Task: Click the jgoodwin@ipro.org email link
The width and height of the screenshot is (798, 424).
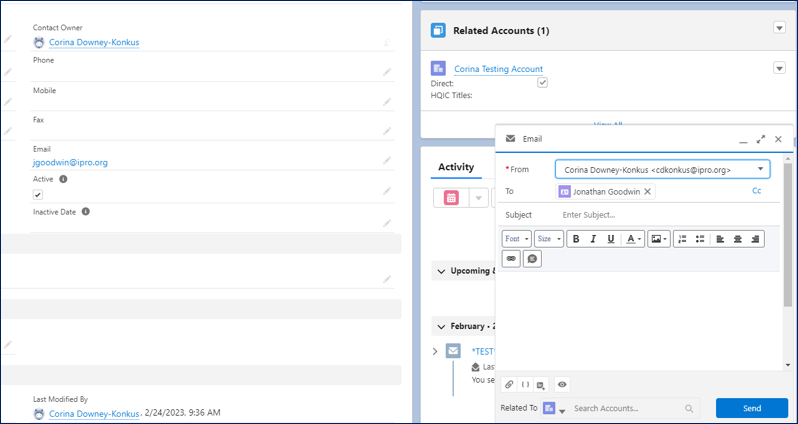Action: (70, 163)
